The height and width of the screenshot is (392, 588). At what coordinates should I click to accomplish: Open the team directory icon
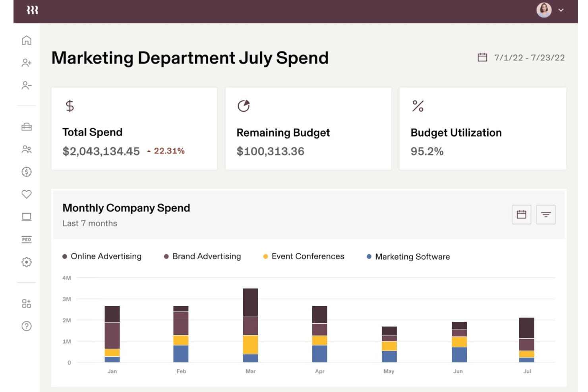click(x=26, y=149)
